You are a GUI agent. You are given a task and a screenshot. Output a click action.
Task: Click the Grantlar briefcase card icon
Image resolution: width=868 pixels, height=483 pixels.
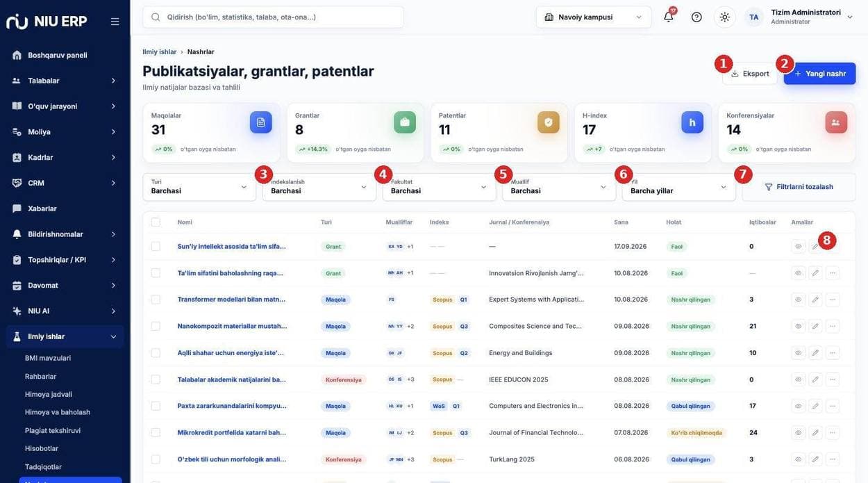(405, 122)
